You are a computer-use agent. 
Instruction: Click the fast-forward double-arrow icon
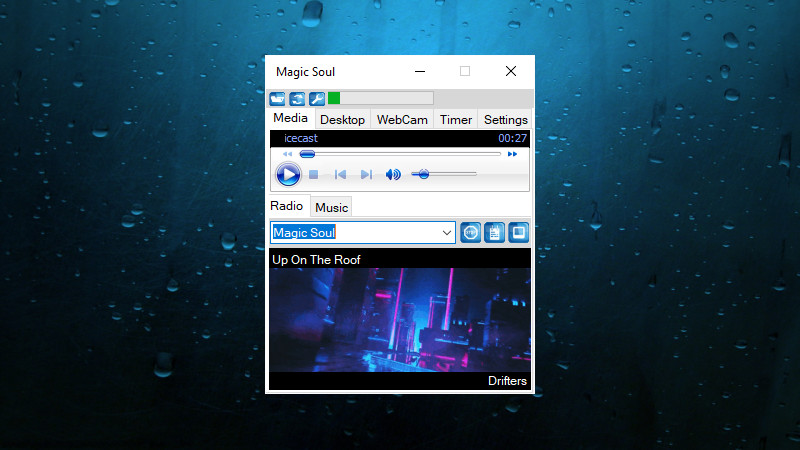point(512,154)
